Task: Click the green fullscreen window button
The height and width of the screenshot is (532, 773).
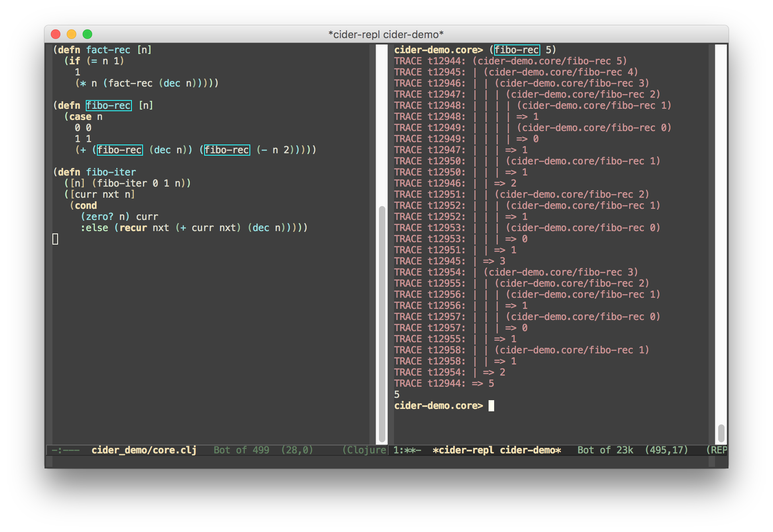Action: point(87,35)
